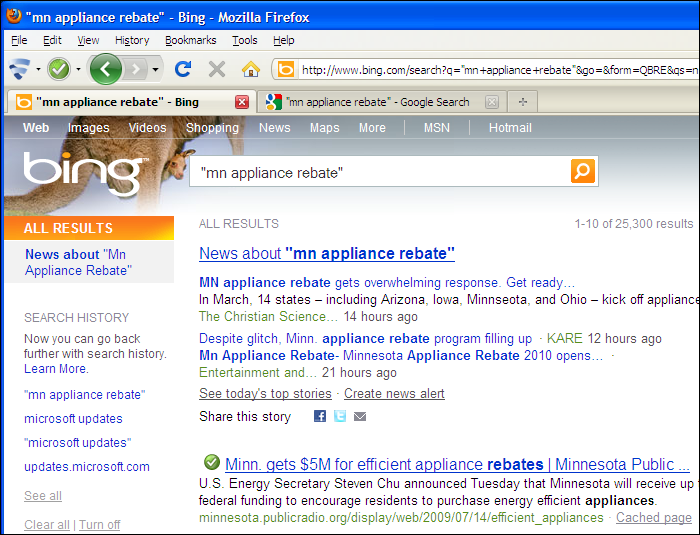Screen dimensions: 700x535
Task: Click the Bing News navigation link
Action: pos(275,128)
